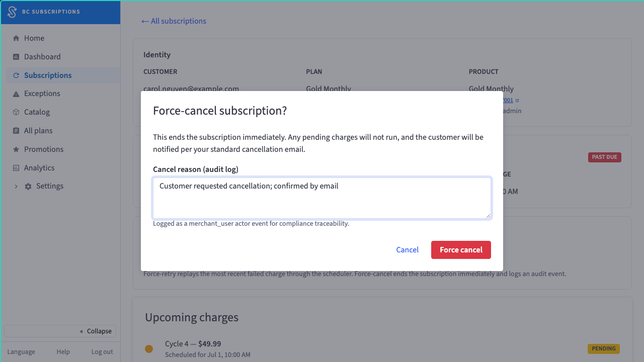Click the Home house icon
Screen dimensions: 644x362
point(16,38)
